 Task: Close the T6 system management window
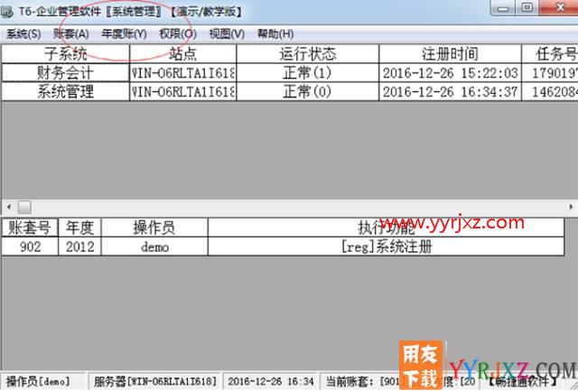[x=559, y=8]
